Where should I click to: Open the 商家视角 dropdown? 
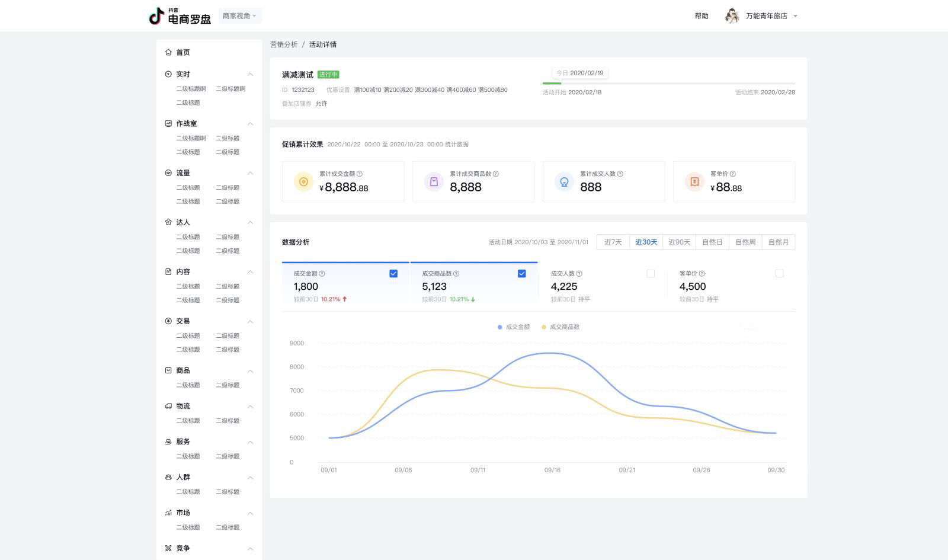point(239,16)
